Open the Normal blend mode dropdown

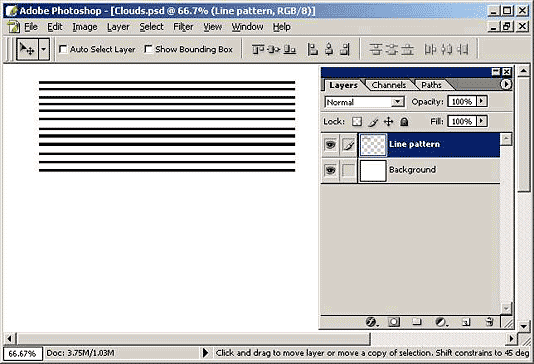point(365,102)
